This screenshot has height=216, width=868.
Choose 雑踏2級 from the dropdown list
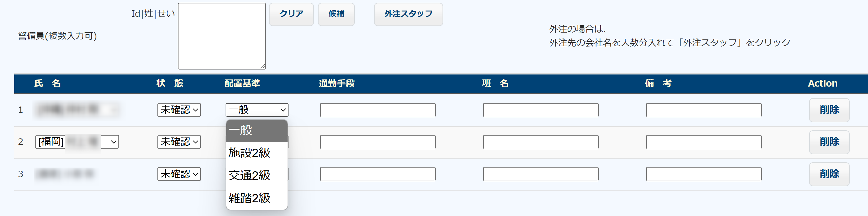[257, 198]
